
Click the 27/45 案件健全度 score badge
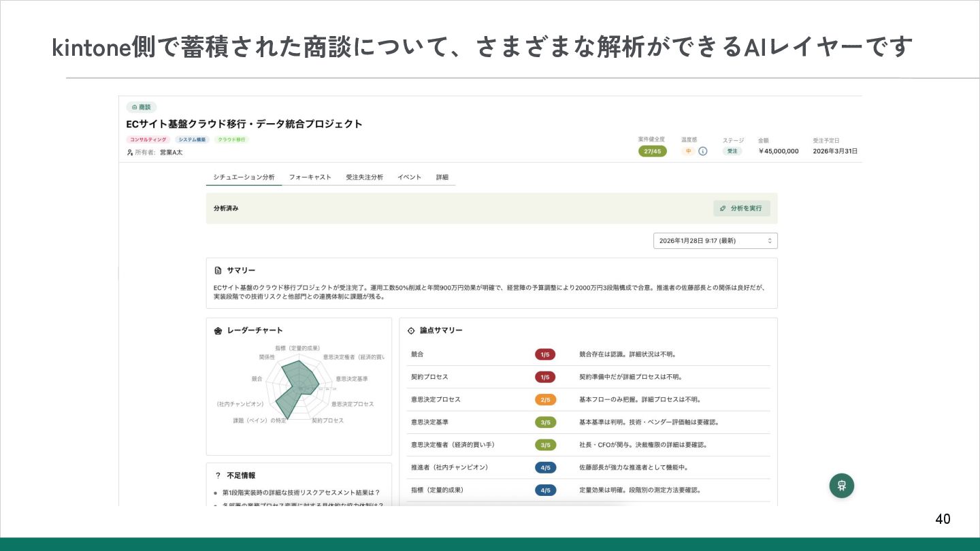coord(652,151)
